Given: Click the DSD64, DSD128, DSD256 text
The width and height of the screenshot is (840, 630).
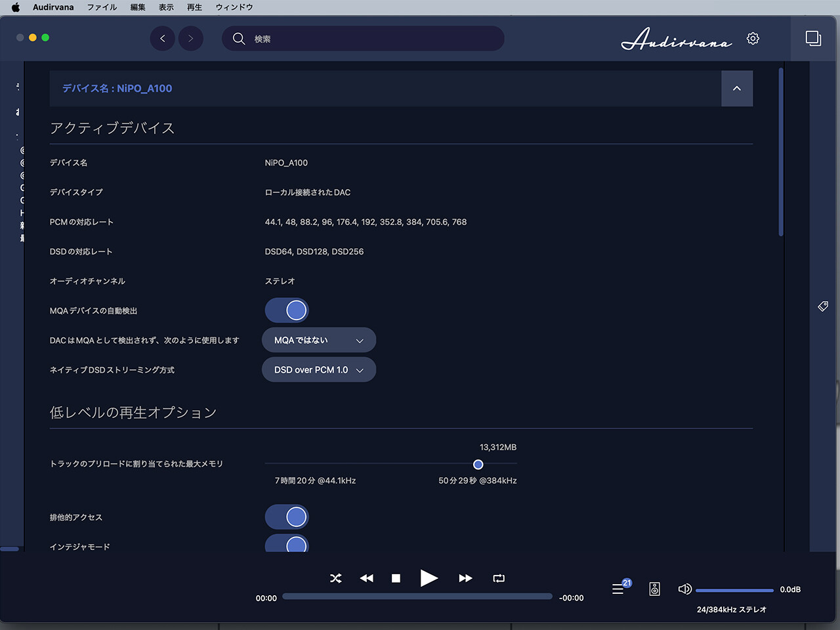Looking at the screenshot, I should coord(314,251).
